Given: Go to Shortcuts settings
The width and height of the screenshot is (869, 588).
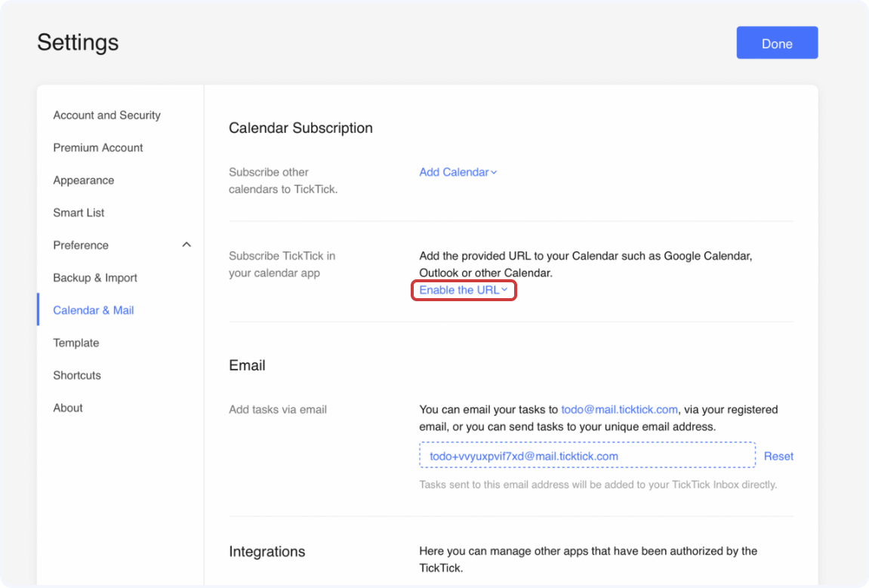Looking at the screenshot, I should 77,375.
